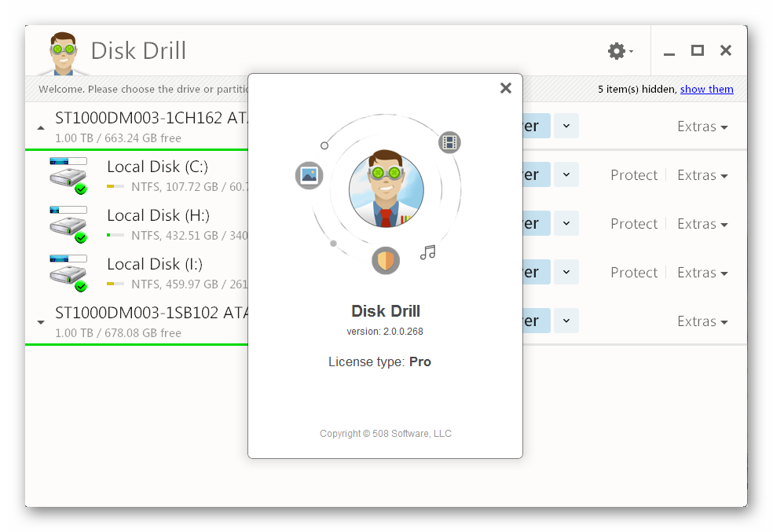
Task: Open Extras menu for ST1000DM003-1SB102 drive
Action: (x=702, y=322)
